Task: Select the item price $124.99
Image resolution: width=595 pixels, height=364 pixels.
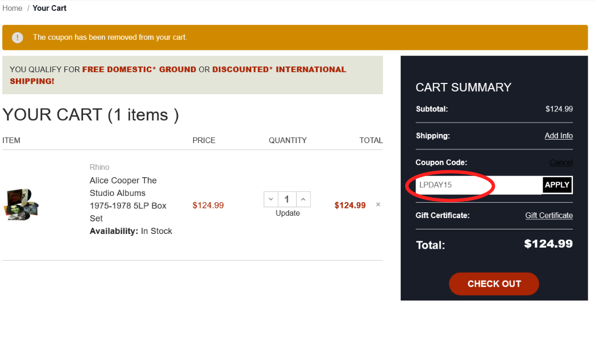Action: click(x=208, y=206)
